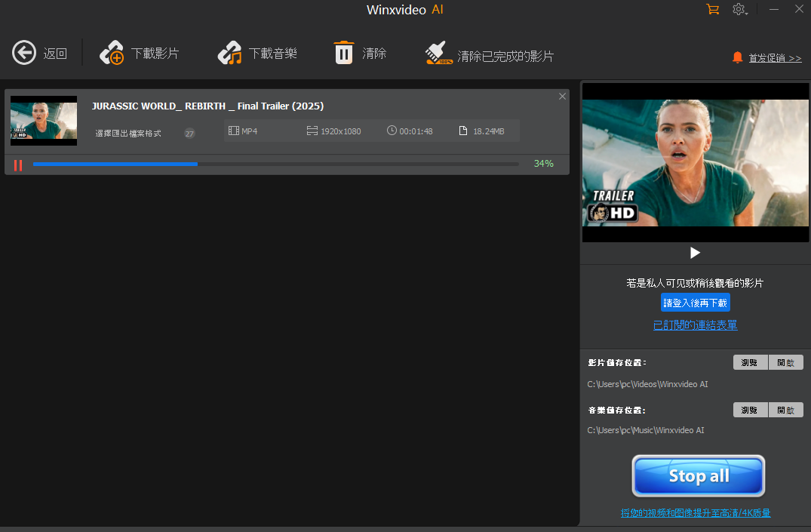Click the 00:01:48 duration clock icon

(x=392, y=131)
